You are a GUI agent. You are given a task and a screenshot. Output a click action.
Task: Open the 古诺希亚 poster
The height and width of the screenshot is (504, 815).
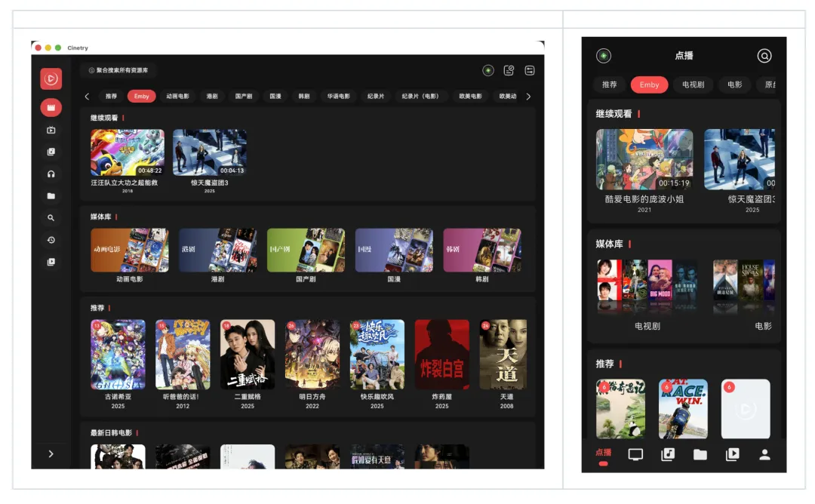click(x=118, y=355)
